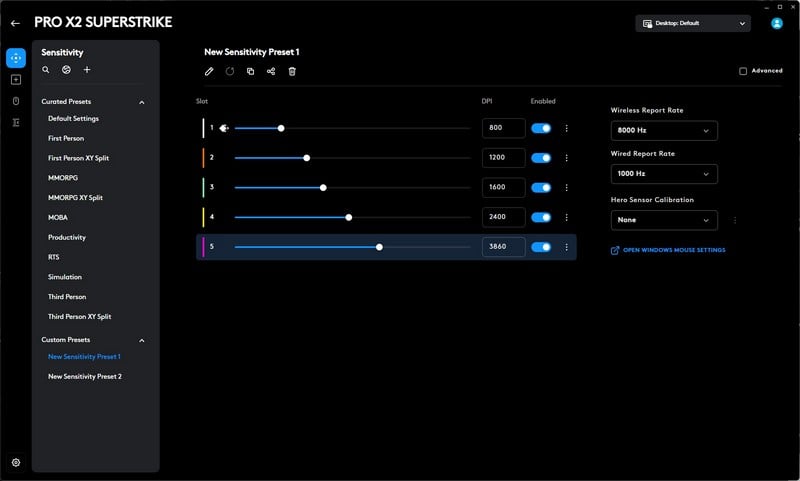800x481 pixels.
Task: Collapse the Custom Presets section
Action: coord(142,341)
